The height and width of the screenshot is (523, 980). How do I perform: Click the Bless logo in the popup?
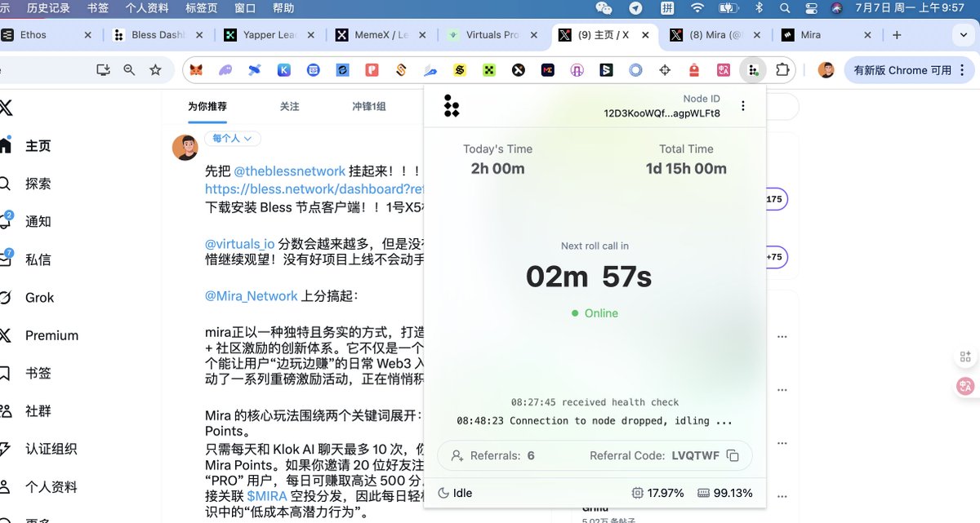click(x=452, y=106)
